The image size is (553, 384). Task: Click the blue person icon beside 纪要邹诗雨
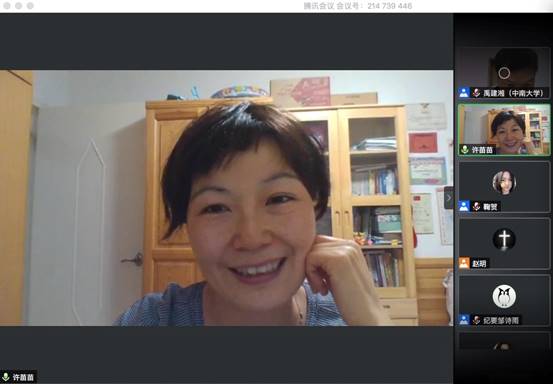464,319
